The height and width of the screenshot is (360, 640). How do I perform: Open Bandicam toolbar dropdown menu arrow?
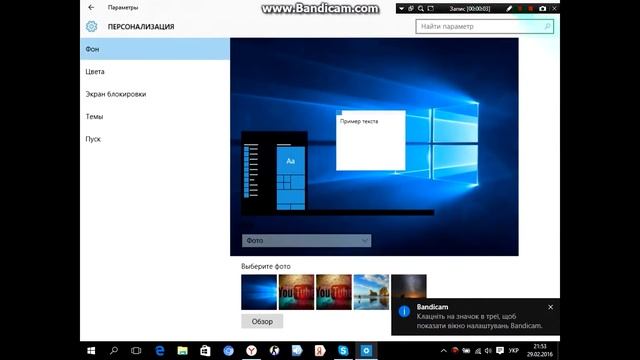click(401, 9)
